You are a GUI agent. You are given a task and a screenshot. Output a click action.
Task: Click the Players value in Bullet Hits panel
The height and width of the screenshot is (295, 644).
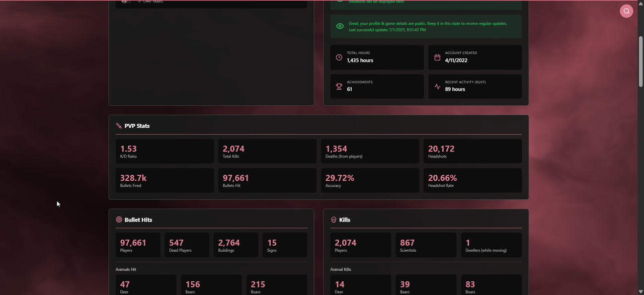[x=133, y=243]
